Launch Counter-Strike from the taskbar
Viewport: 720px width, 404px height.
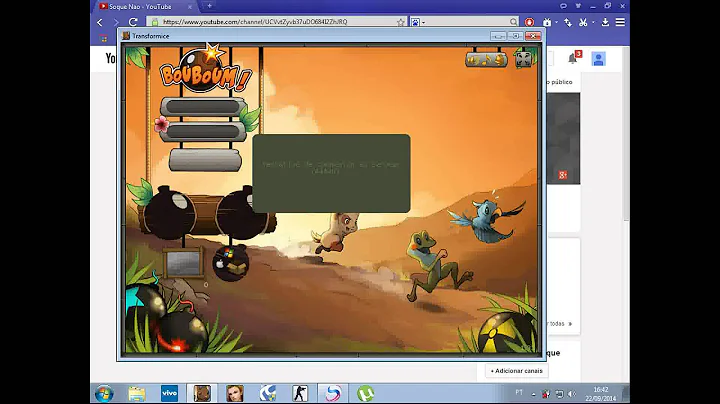coord(300,393)
